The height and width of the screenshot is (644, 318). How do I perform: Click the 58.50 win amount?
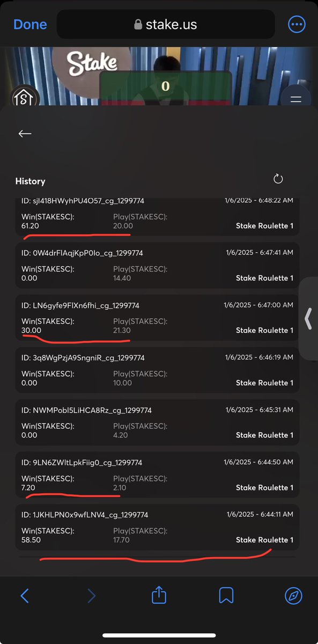[31, 540]
